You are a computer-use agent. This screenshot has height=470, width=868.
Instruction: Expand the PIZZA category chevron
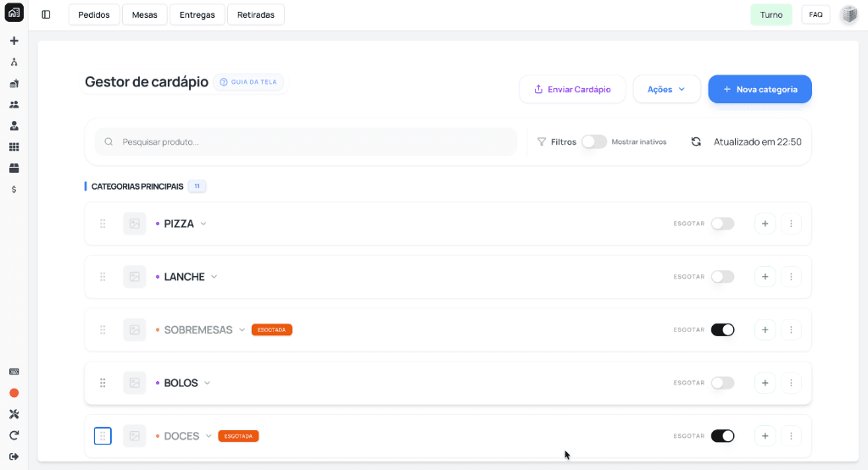[x=203, y=224]
